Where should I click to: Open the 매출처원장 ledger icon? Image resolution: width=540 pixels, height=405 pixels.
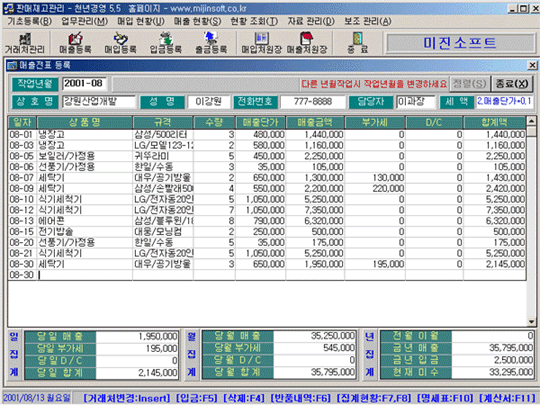point(307,43)
